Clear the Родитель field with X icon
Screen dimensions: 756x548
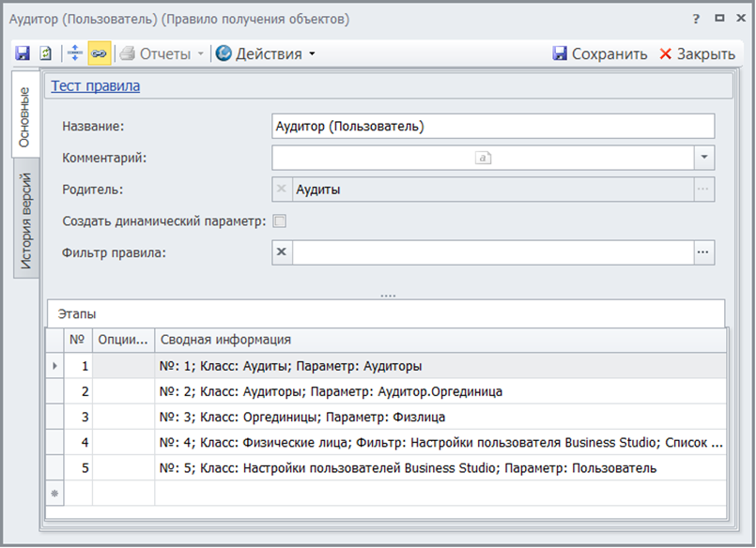coord(282,190)
